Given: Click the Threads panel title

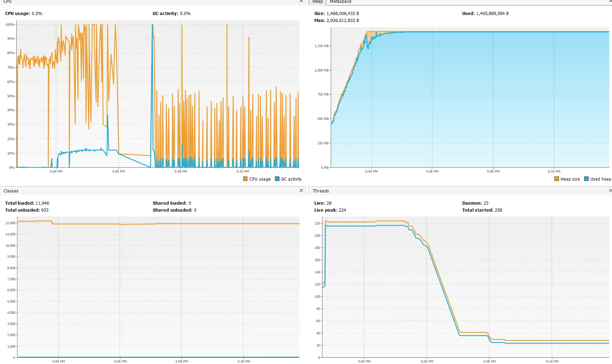Looking at the screenshot, I should pos(321,191).
